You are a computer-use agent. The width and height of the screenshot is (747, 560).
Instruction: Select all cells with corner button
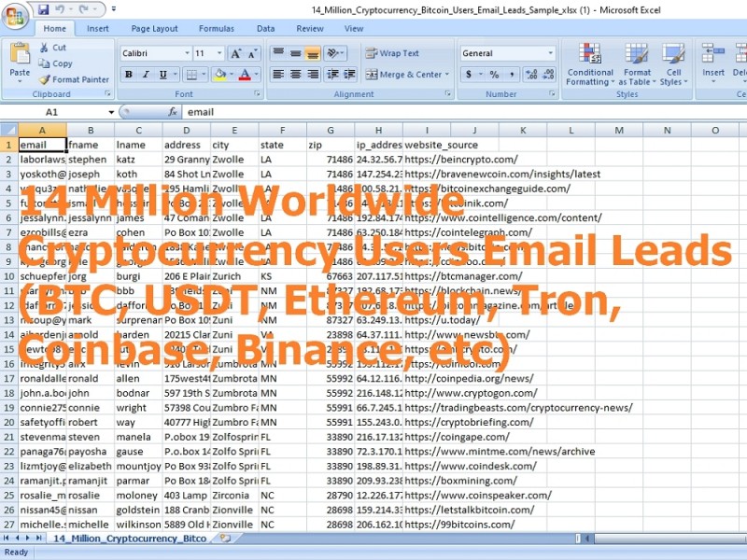(x=9, y=130)
